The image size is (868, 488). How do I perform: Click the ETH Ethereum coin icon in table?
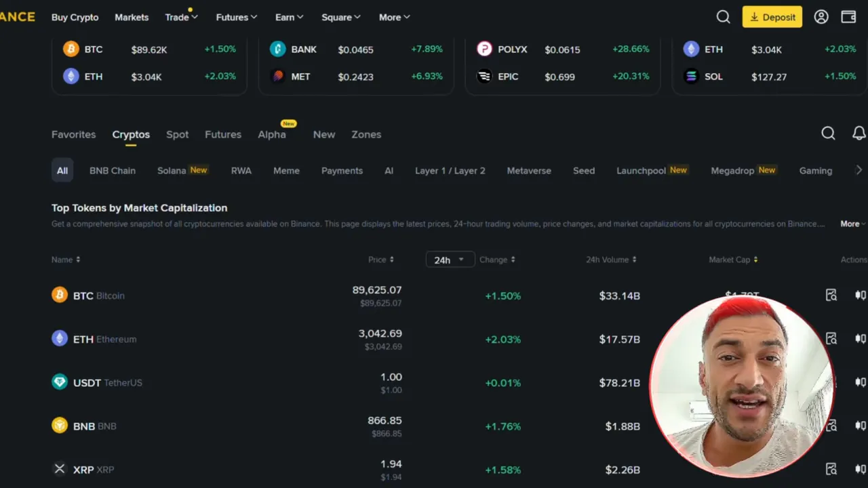[60, 338]
